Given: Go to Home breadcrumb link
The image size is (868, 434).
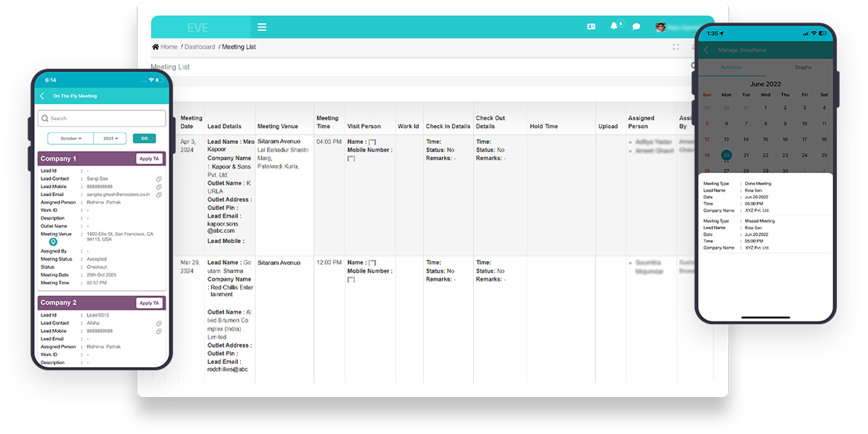Looking at the screenshot, I should (x=165, y=47).
